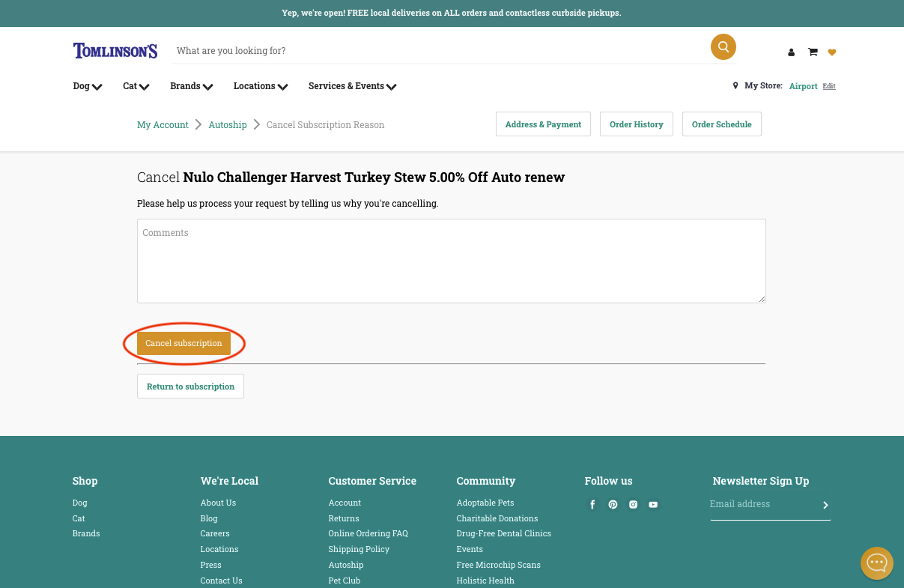Click the My Store location pin icon
This screenshot has height=588, width=904.
735,86
